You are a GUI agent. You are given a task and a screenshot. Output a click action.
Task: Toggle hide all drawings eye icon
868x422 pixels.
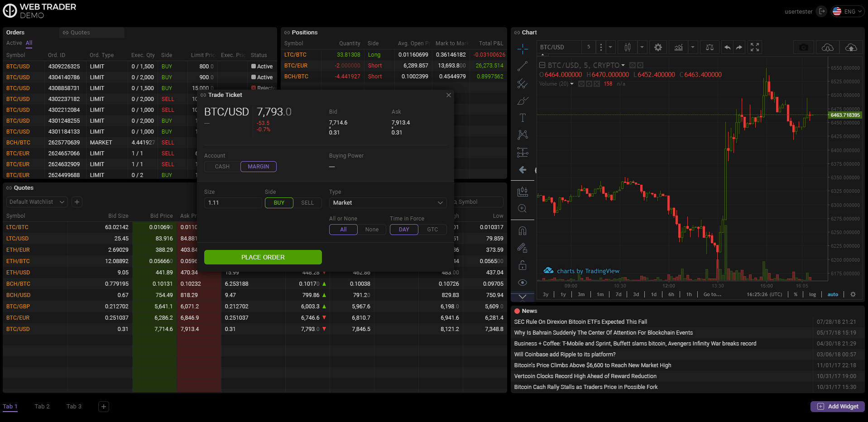[523, 283]
